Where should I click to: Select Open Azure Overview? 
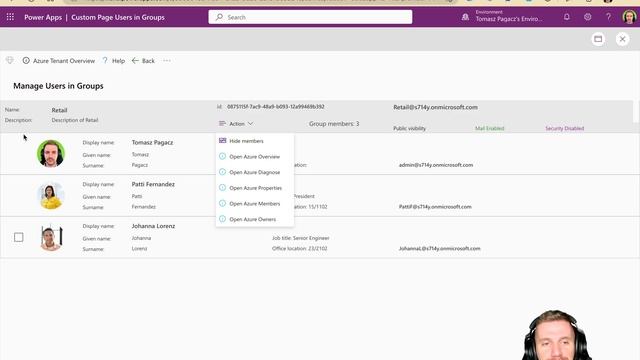pyautogui.click(x=255, y=157)
